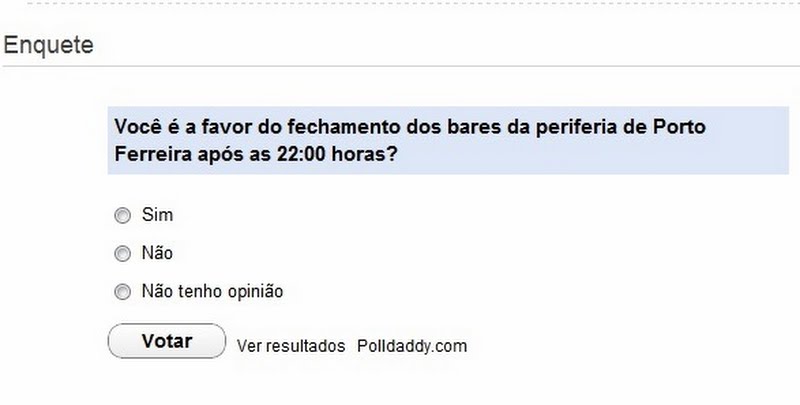The height and width of the screenshot is (405, 800).
Task: Pick the "Não tenho opinião" radio button
Action: coord(123,292)
